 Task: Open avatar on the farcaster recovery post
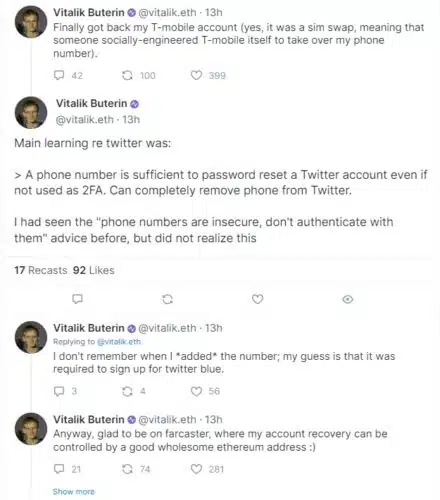coord(31,429)
